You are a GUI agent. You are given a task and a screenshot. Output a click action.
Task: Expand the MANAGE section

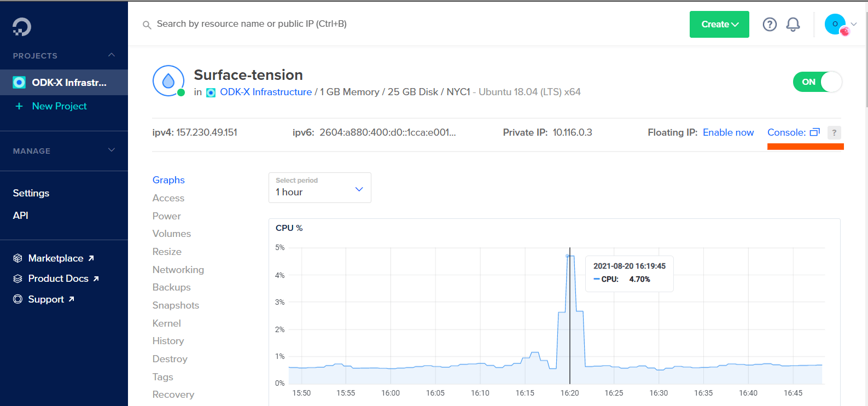[112, 150]
